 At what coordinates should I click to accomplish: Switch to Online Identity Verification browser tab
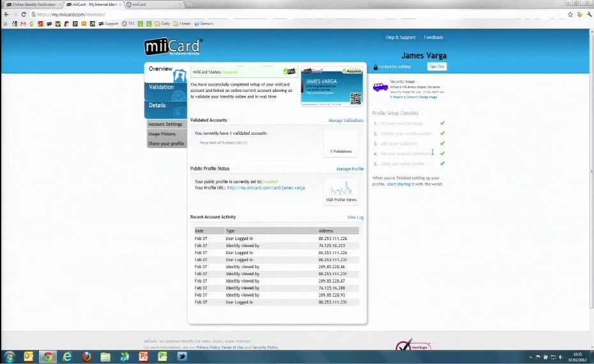tap(33, 4)
